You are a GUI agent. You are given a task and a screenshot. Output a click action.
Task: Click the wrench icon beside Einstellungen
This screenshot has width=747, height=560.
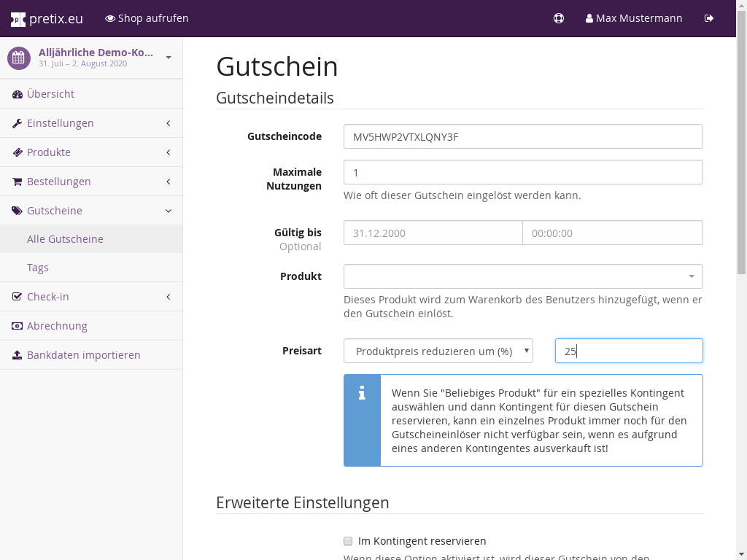(18, 123)
